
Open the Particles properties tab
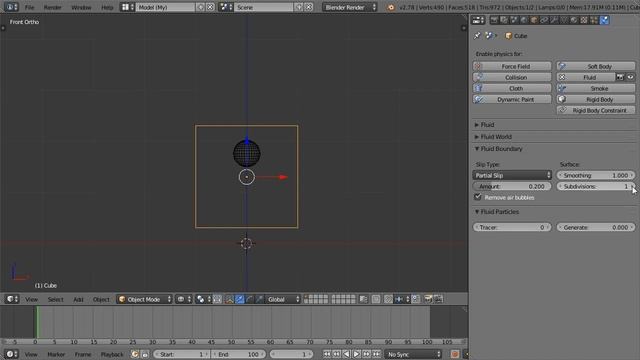[594, 20]
